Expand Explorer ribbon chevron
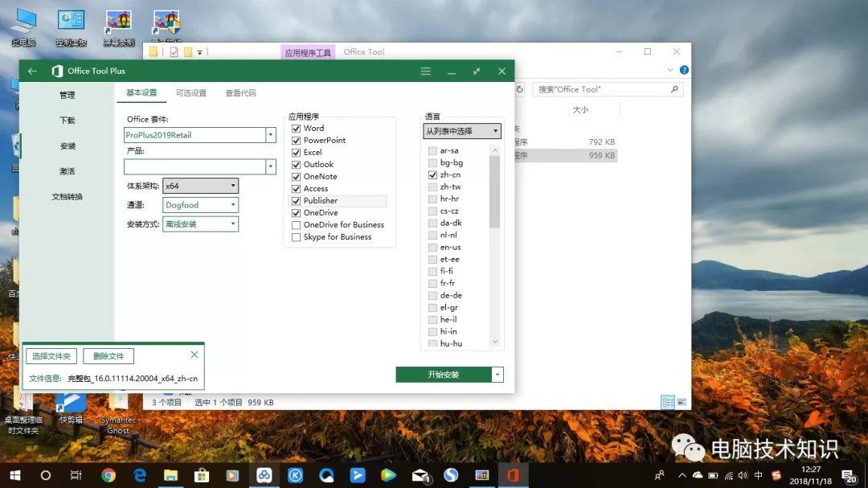868x488 pixels. pyautogui.click(x=670, y=70)
